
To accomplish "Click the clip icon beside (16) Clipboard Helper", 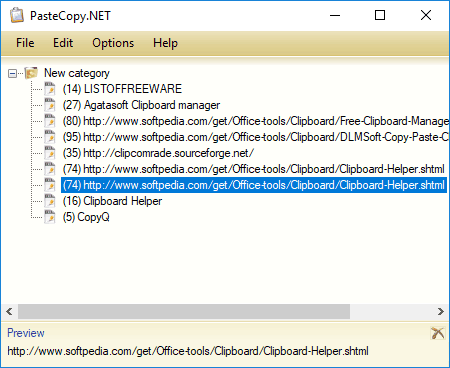I will click(x=50, y=201).
